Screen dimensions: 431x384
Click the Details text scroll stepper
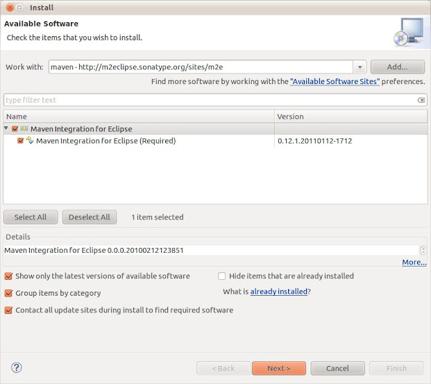tap(422, 250)
